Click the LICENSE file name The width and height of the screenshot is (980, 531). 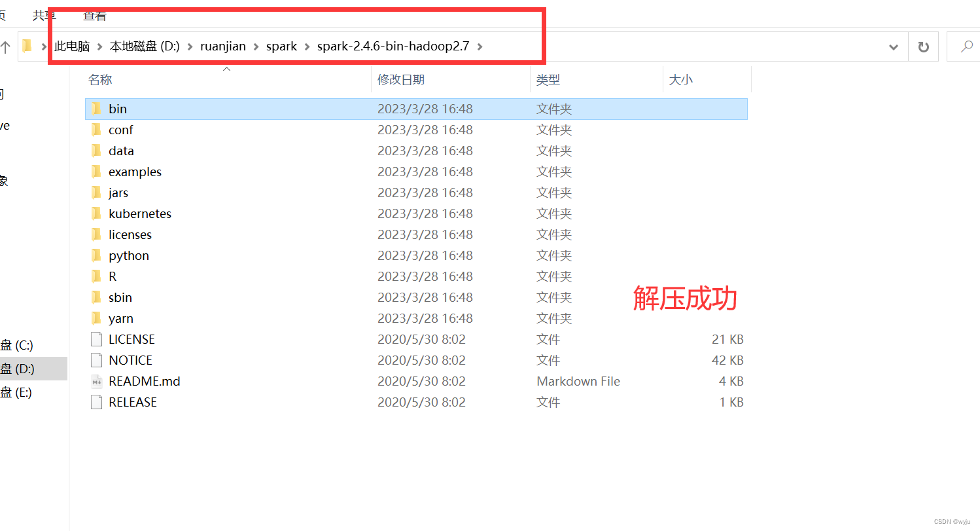132,339
